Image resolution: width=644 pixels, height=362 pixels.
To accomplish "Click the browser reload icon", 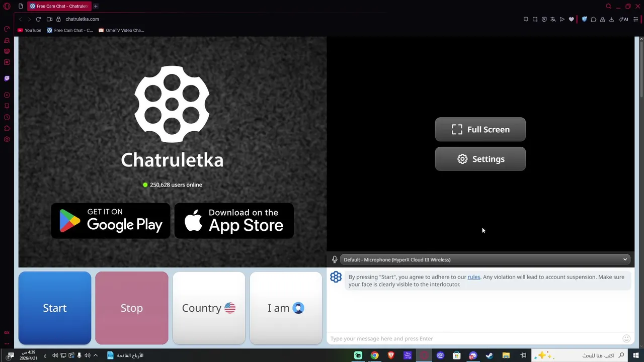I will point(38,19).
